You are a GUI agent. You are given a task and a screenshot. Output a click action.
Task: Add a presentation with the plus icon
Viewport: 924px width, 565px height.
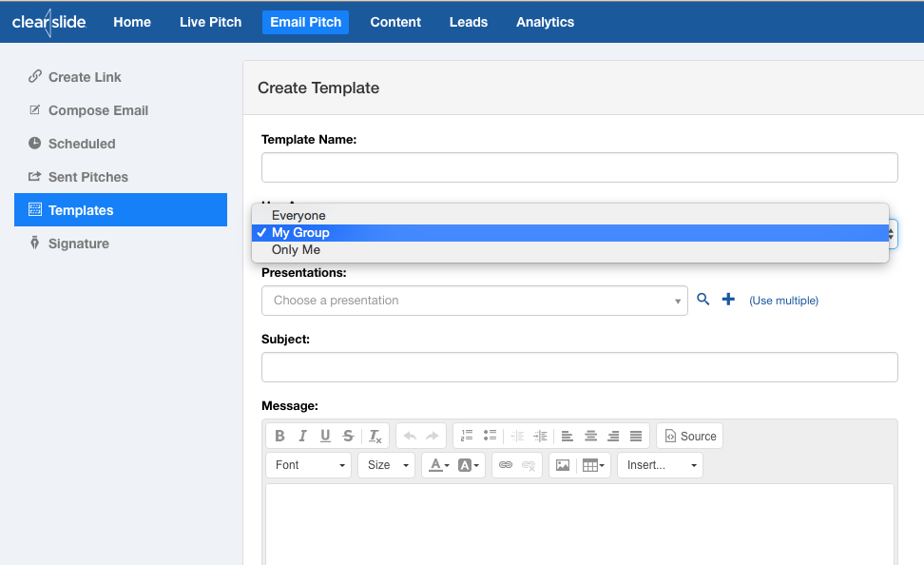(x=728, y=299)
